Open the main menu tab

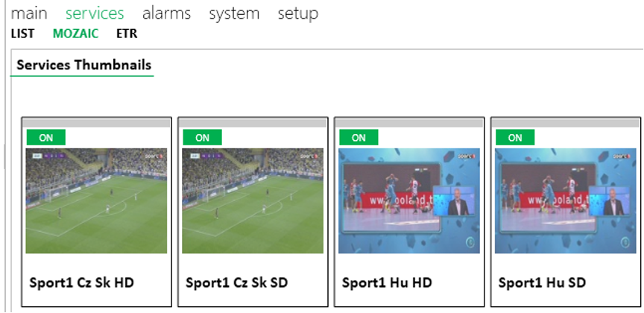click(29, 13)
